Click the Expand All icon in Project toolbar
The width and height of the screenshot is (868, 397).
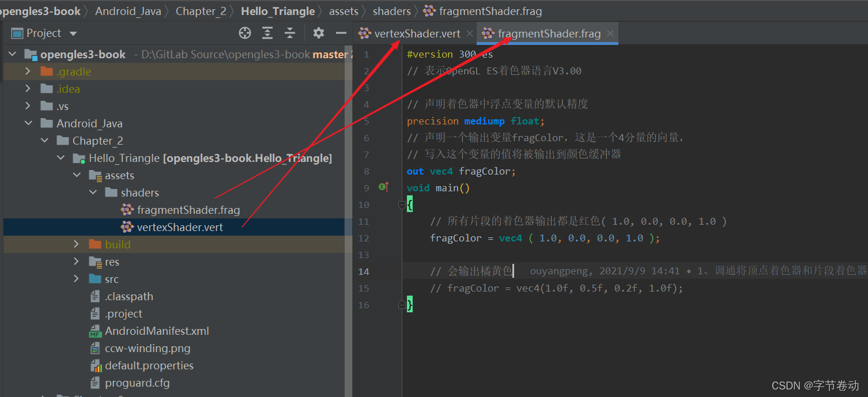point(267,33)
